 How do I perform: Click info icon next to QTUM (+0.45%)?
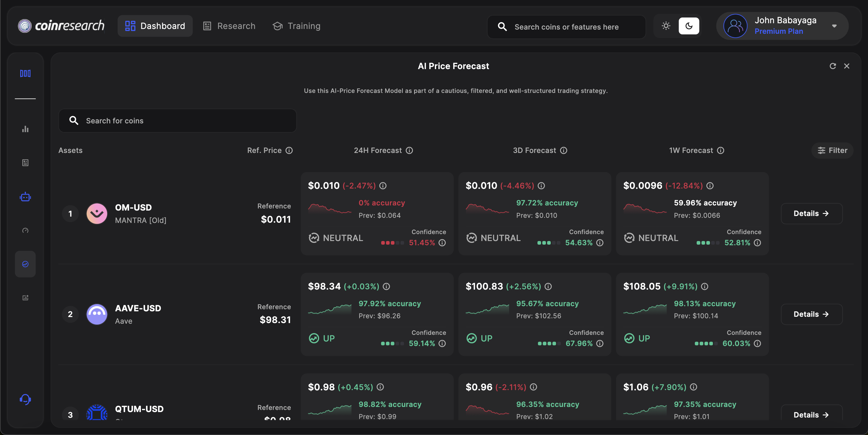(380, 387)
